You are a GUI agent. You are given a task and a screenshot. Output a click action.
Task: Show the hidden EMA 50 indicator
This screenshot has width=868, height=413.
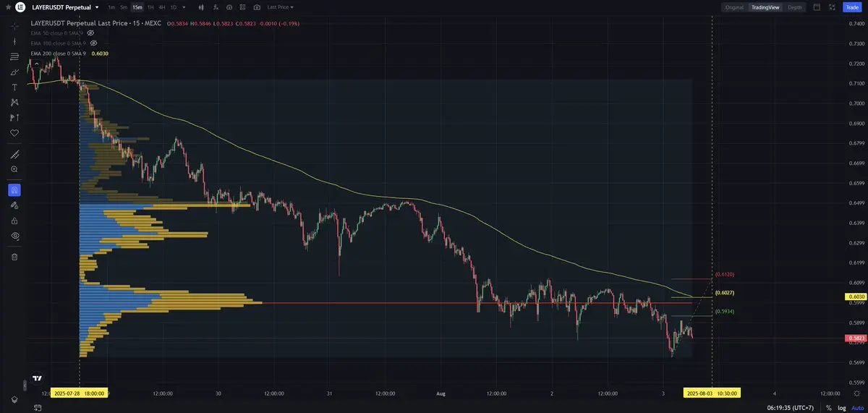pyautogui.click(x=91, y=33)
